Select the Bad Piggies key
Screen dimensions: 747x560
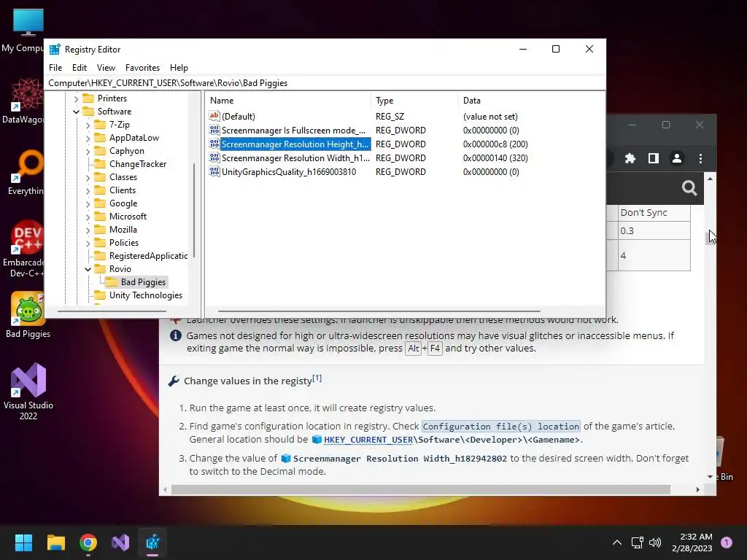click(143, 282)
